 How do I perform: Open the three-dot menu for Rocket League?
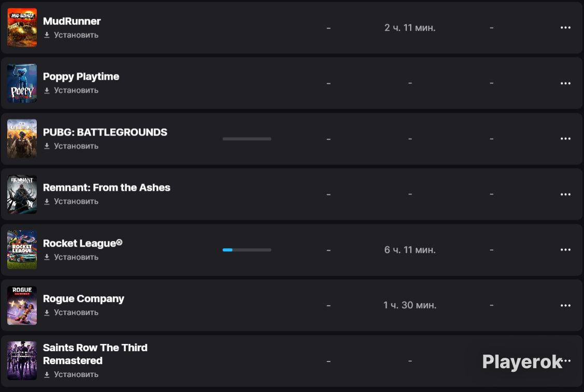(565, 250)
